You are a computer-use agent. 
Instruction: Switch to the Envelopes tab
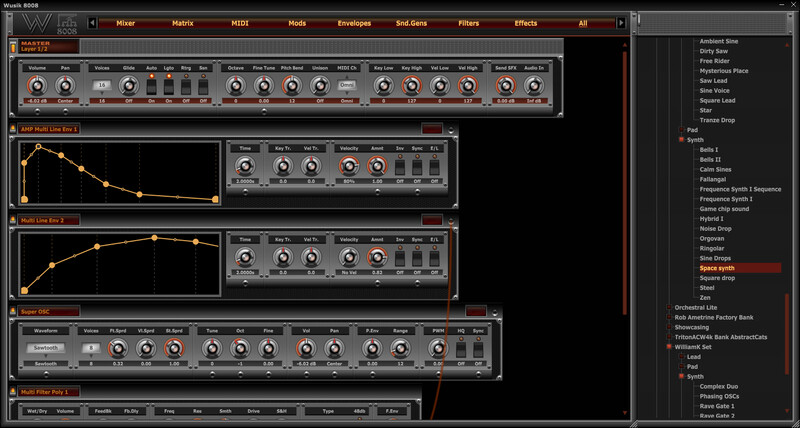[x=355, y=22]
